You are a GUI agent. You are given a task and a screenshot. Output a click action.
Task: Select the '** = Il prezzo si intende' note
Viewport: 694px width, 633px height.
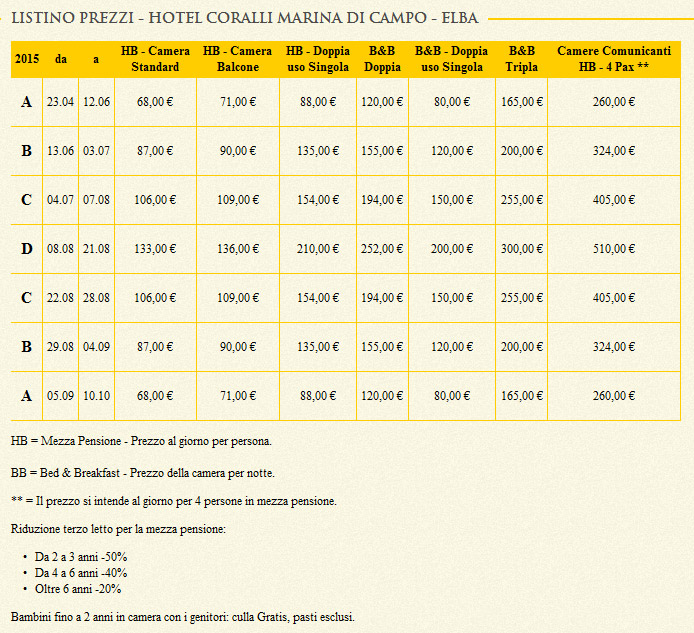(x=174, y=501)
